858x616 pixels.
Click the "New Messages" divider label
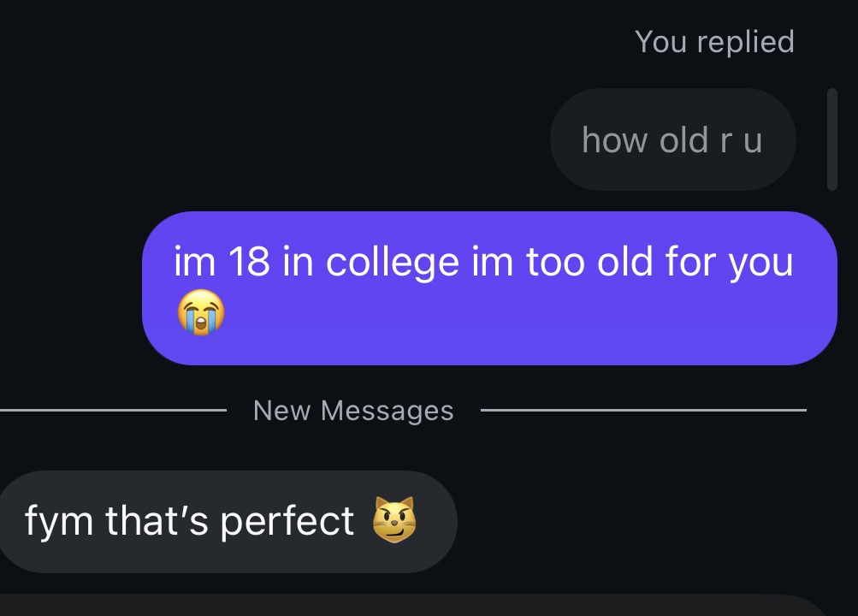[x=353, y=411]
